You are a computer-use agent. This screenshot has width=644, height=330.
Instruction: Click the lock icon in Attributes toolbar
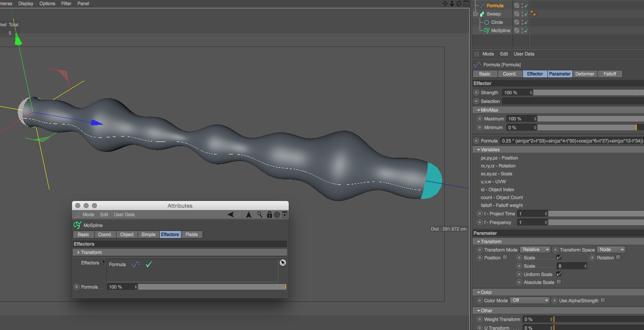click(269, 214)
